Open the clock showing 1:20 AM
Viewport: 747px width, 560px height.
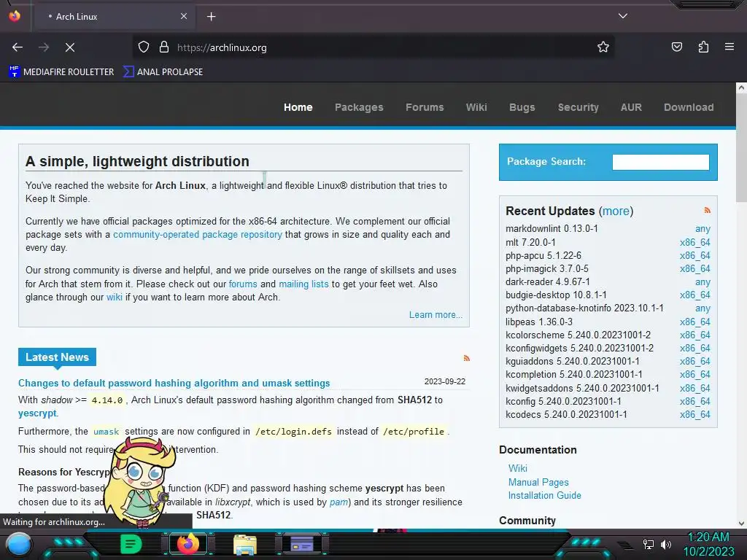[x=708, y=544]
